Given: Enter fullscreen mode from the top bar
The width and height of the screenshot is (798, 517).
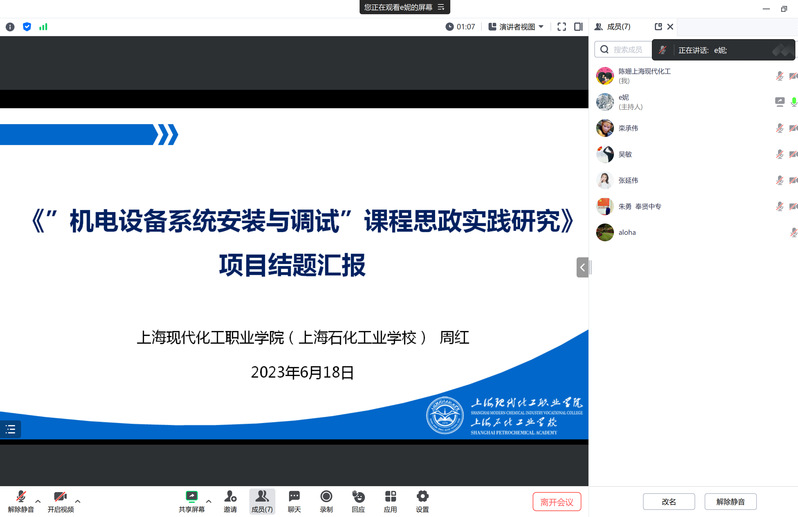Looking at the screenshot, I should point(562,27).
